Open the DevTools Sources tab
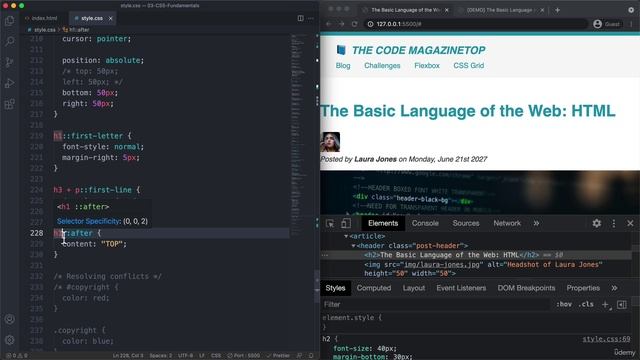Viewport: 640px width, 360px height. click(x=466, y=223)
